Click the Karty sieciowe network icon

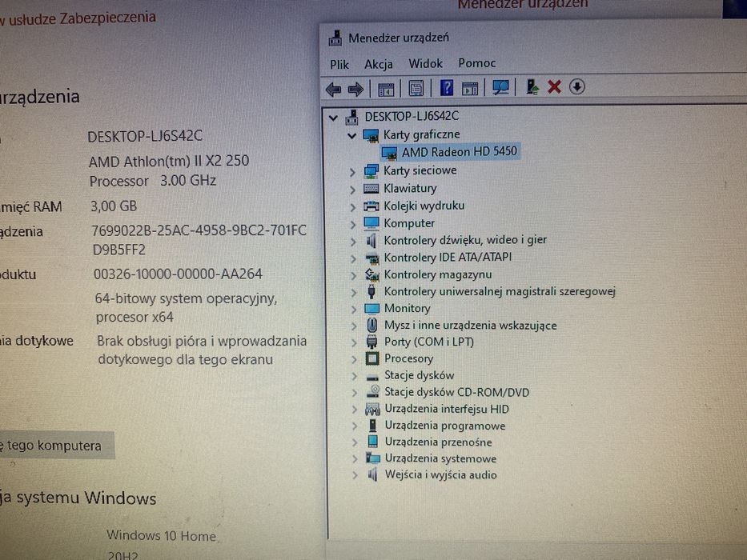(x=371, y=171)
